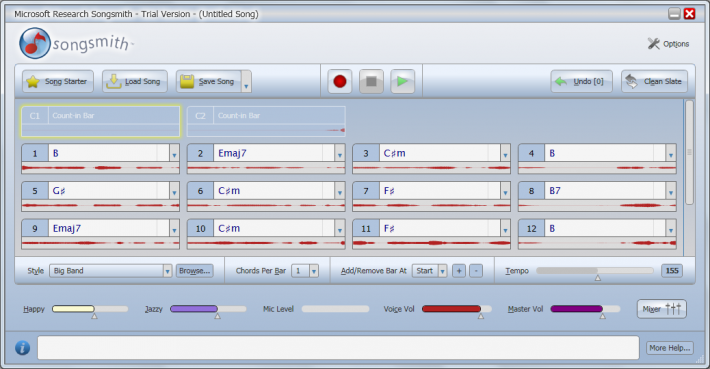Open chord dropdown for bar 7

pyautogui.click(x=505, y=191)
